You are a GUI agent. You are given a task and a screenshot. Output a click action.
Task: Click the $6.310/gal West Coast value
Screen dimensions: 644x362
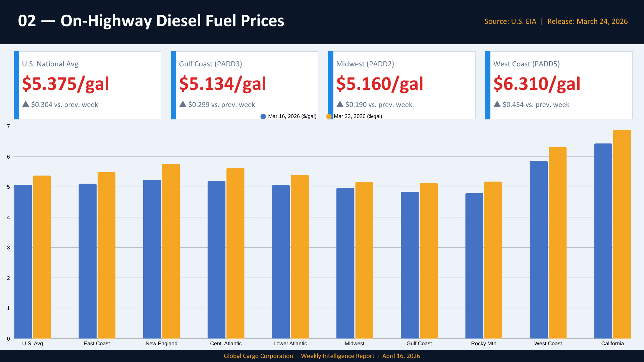pos(537,84)
